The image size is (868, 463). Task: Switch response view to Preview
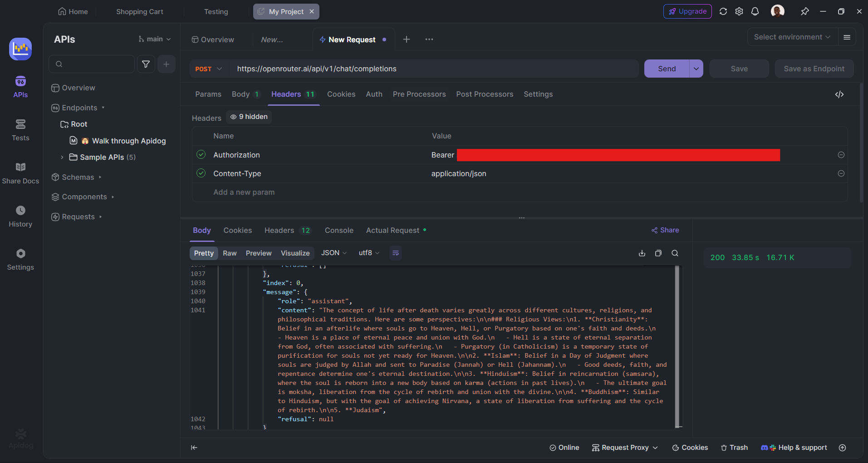(x=259, y=253)
